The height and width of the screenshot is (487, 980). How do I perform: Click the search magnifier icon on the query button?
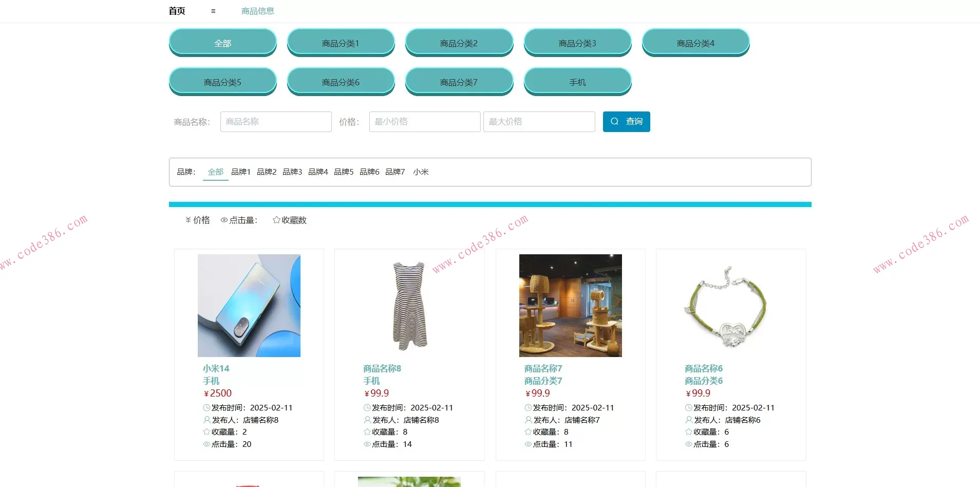pos(615,121)
